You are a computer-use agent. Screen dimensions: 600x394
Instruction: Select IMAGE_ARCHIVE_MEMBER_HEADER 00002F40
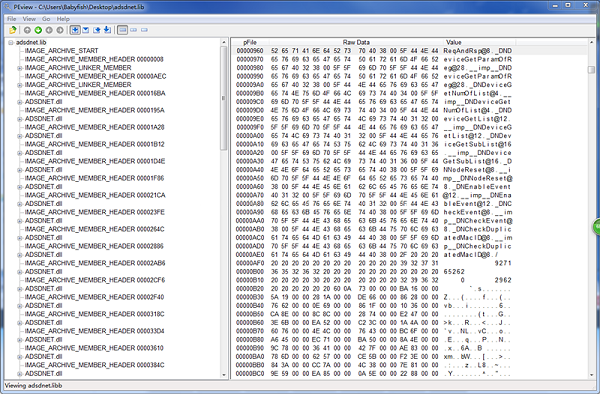[95, 297]
